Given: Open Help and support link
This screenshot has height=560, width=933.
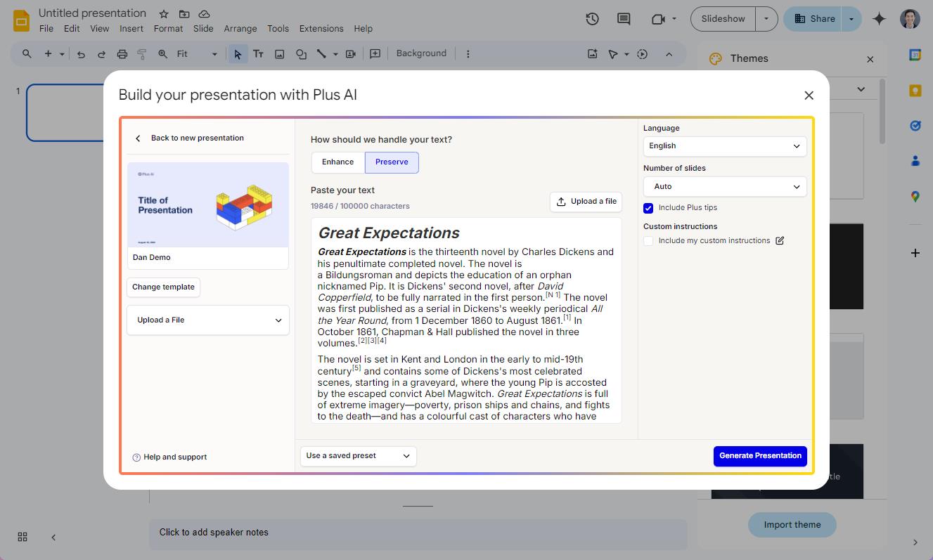Looking at the screenshot, I should click(x=169, y=457).
